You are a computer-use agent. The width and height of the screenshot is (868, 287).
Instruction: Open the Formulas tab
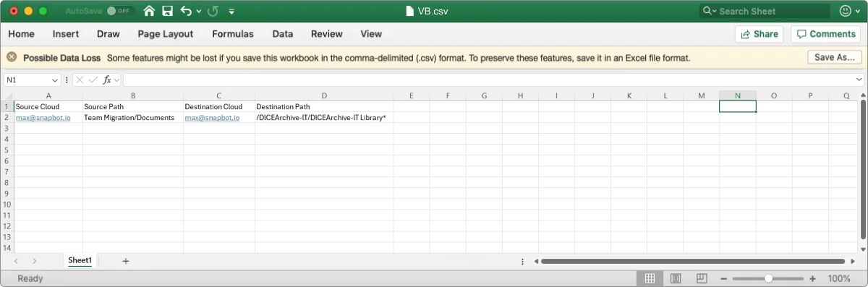(x=233, y=34)
